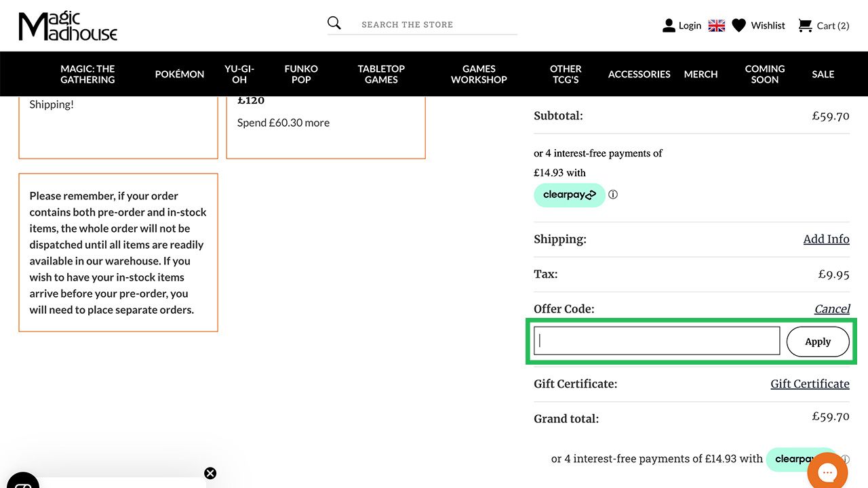The width and height of the screenshot is (868, 488).
Task: Click the search magnifier icon
Action: coord(334,24)
